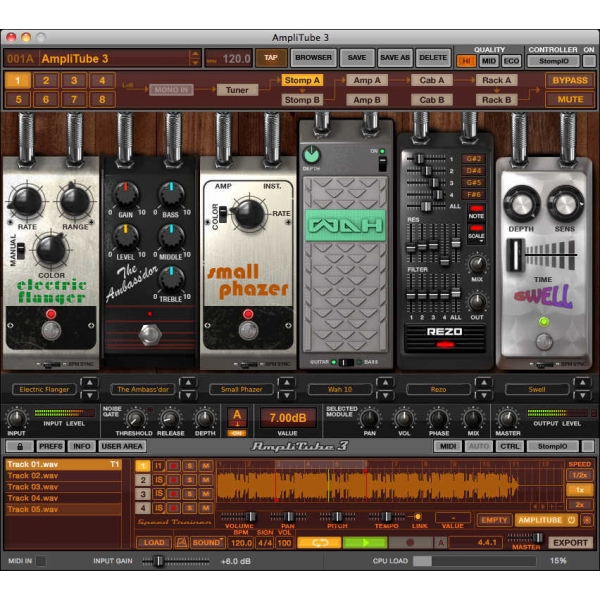Click the record button in the transport
Image resolution: width=600 pixels, height=600 pixels.
click(410, 543)
